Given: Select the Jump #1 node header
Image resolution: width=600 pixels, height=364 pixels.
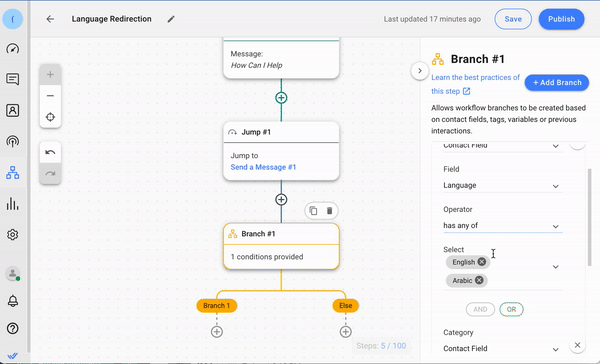Looking at the screenshot, I should pyautogui.click(x=281, y=132).
